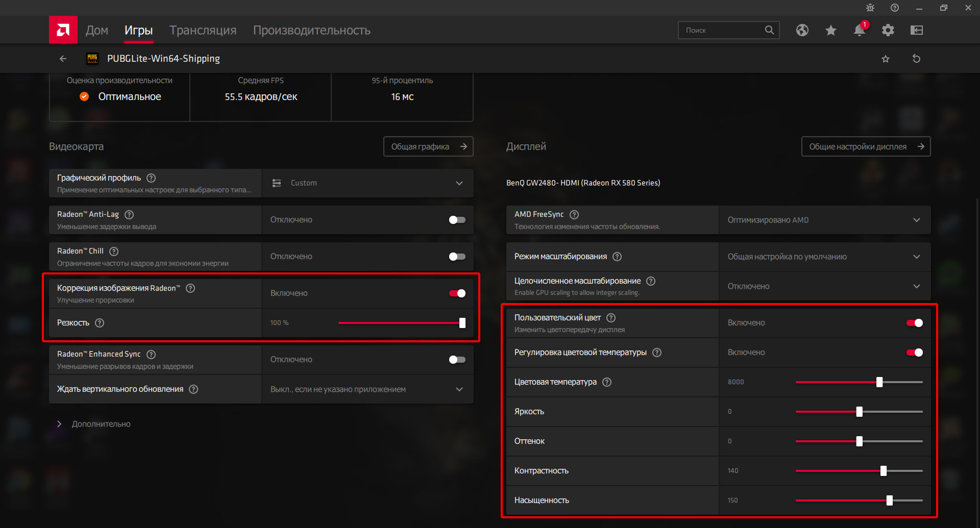Adjust the Резкость slider handle
The width and height of the screenshot is (980, 528).
tap(462, 323)
